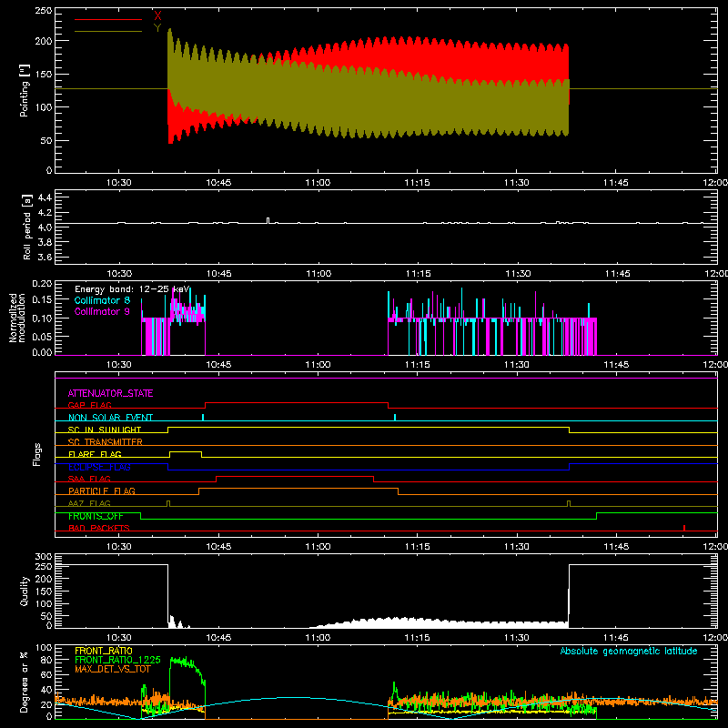
Task: Select the SC_TRANSMITTER flag label
Action: [x=106, y=441]
